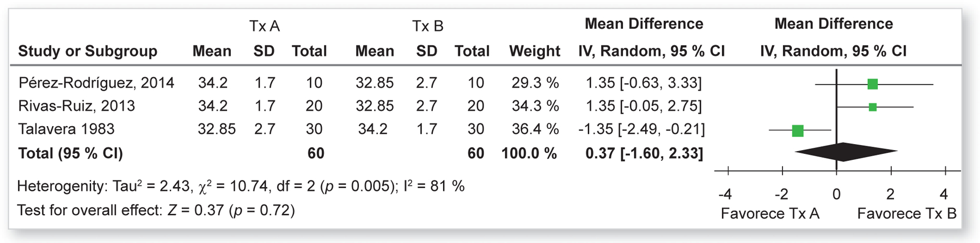The height and width of the screenshot is (243, 980).
Task: Click the green square marker for Talavera 1983
Action: [798, 130]
